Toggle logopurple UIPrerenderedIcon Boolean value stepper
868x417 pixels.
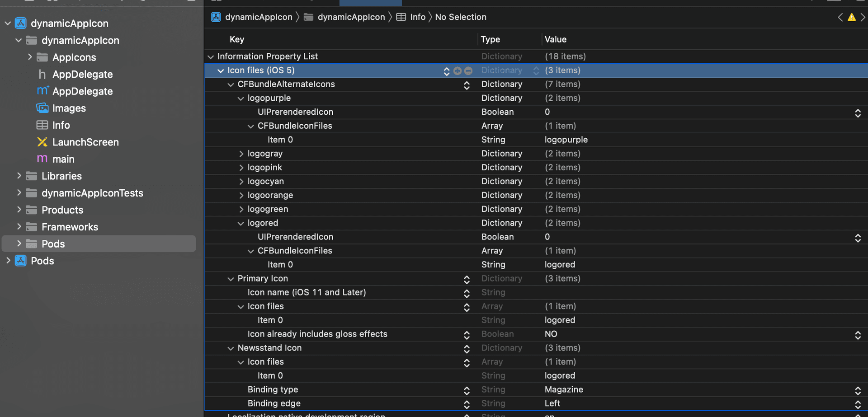(x=858, y=113)
